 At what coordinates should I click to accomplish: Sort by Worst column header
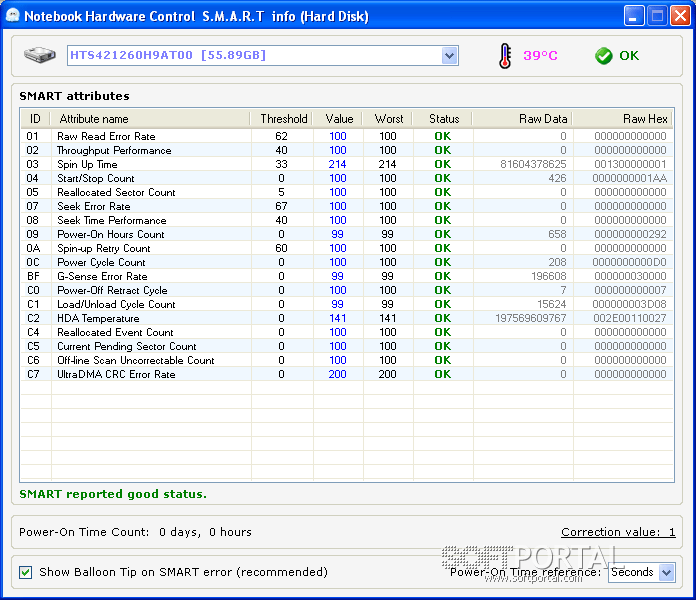point(388,119)
